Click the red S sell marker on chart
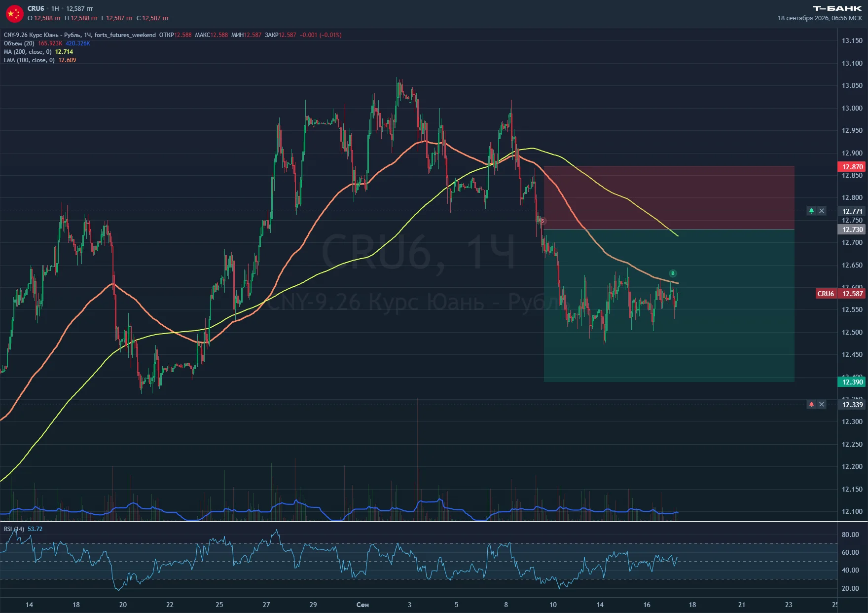 [542, 221]
